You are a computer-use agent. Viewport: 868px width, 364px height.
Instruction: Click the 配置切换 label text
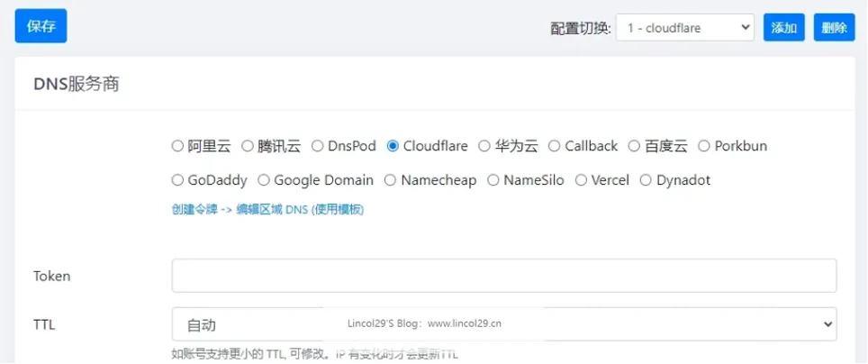pos(580,28)
